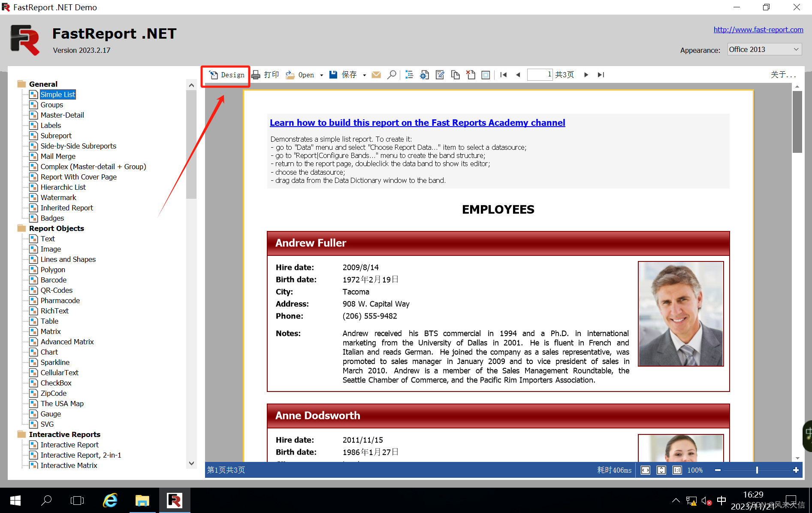Open the Open button dropdown arrow
The width and height of the screenshot is (812, 513).
pos(321,75)
